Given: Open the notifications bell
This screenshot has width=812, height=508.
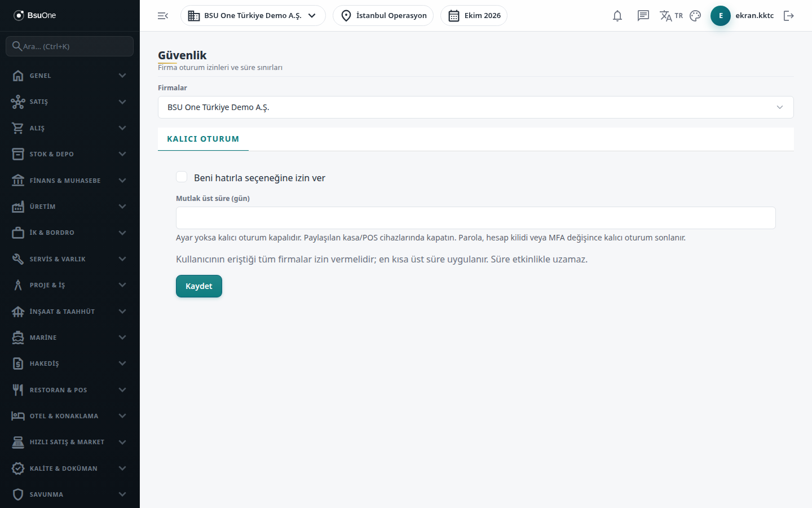Looking at the screenshot, I should [617, 16].
